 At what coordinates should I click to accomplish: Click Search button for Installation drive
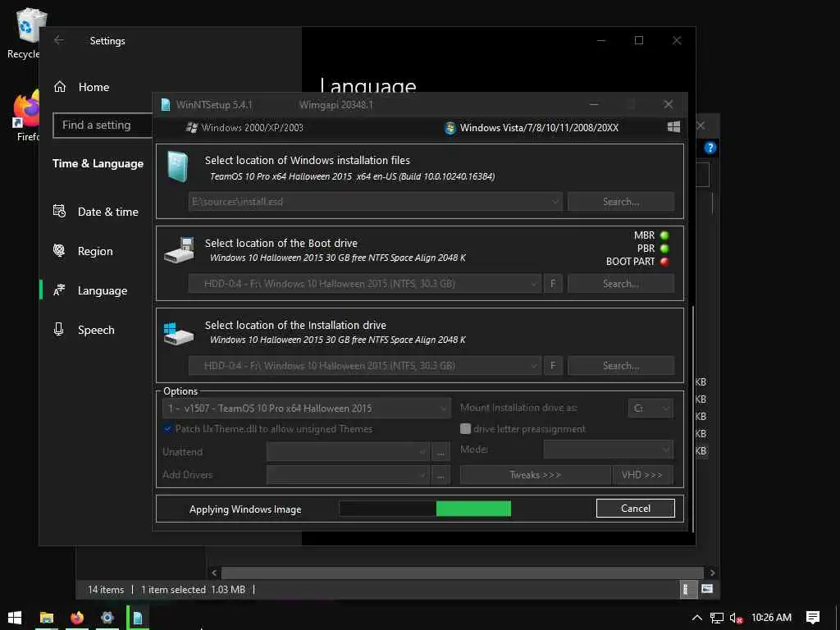click(621, 366)
